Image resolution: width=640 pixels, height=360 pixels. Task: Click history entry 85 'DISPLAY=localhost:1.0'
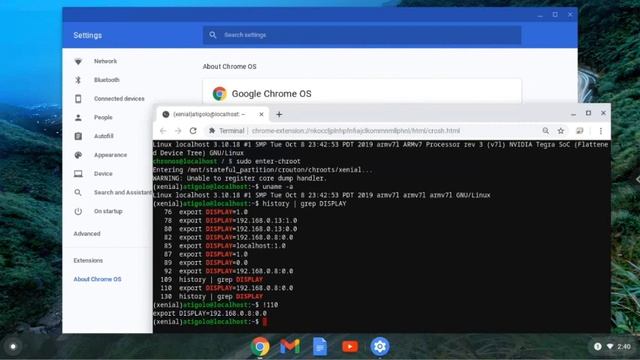tap(225, 246)
